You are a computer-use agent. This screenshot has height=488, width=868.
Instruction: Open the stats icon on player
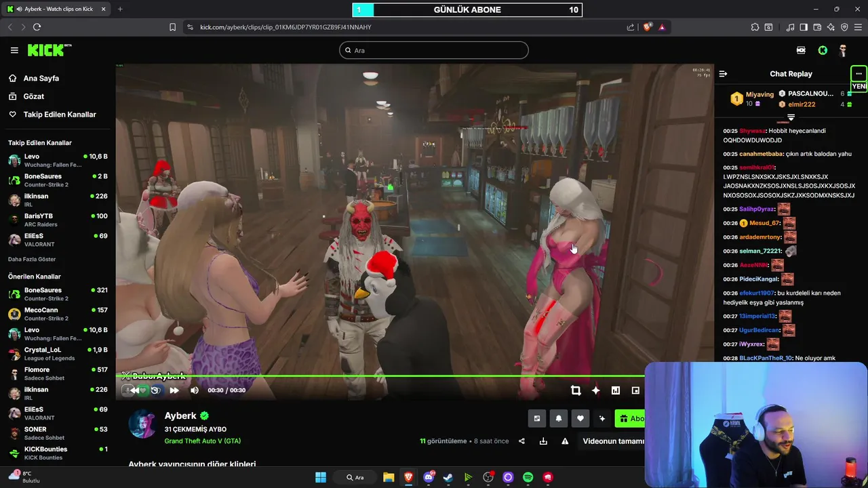[x=615, y=390]
